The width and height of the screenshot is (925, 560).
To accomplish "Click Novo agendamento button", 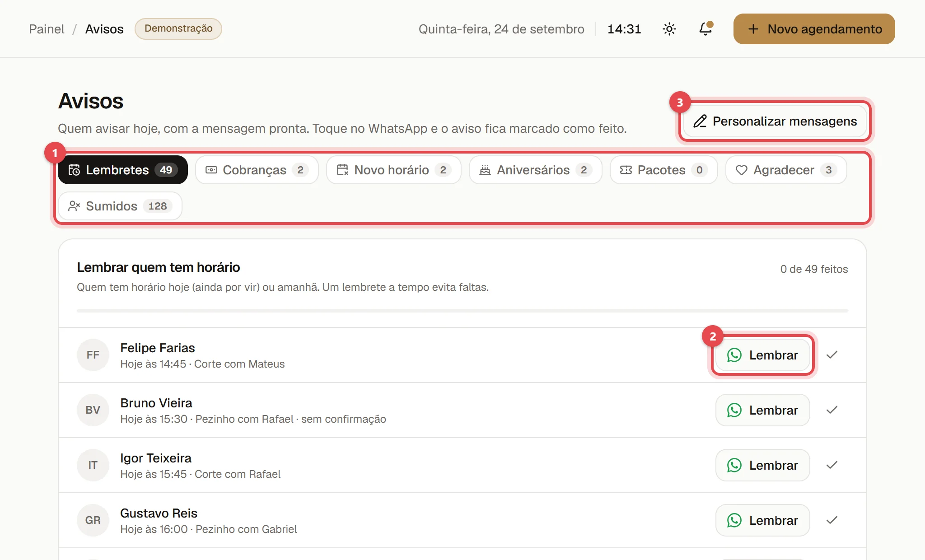I will point(814,29).
